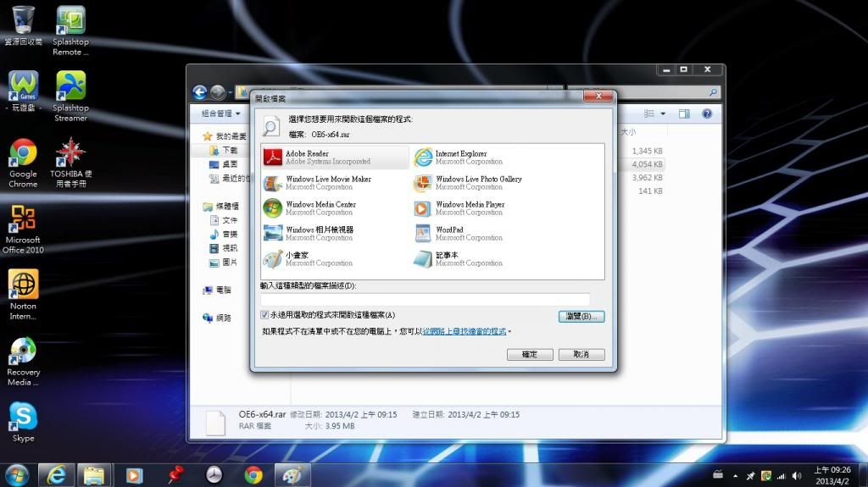Viewport: 868px width, 487px height.
Task: Open Windows Media Player from the taskbar
Action: pyautogui.click(x=134, y=475)
